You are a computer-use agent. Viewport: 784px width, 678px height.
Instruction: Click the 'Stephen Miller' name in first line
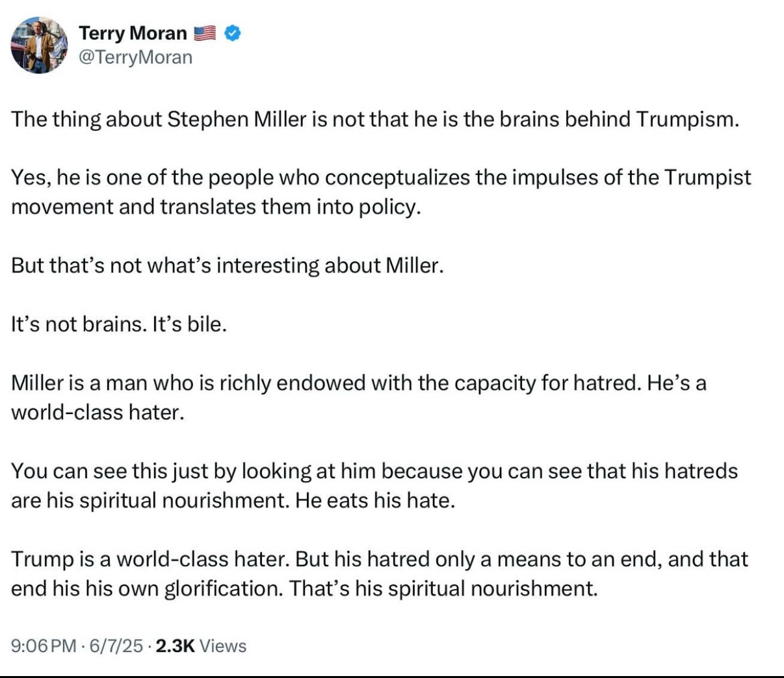click(x=237, y=120)
